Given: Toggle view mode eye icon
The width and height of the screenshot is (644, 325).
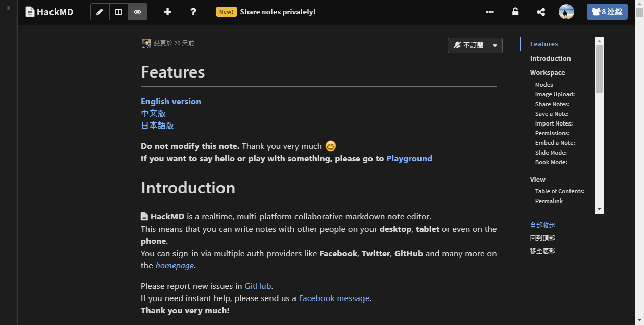Looking at the screenshot, I should coord(138,12).
